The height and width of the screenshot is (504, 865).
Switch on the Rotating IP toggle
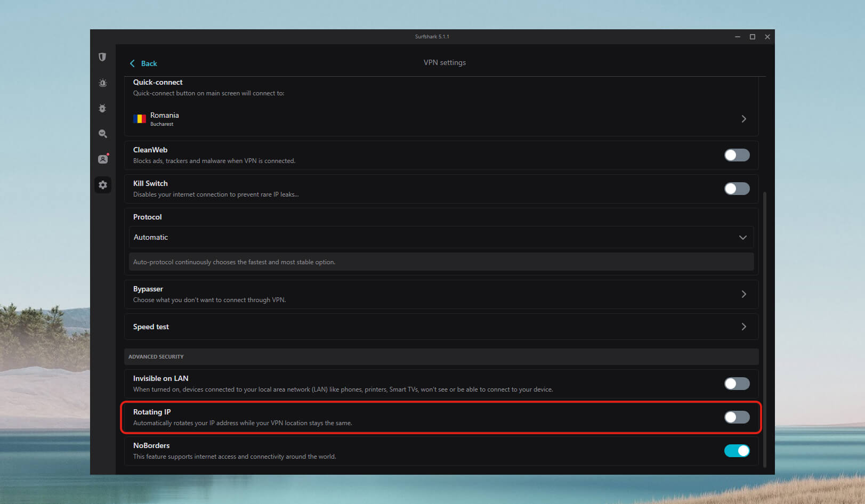point(737,417)
